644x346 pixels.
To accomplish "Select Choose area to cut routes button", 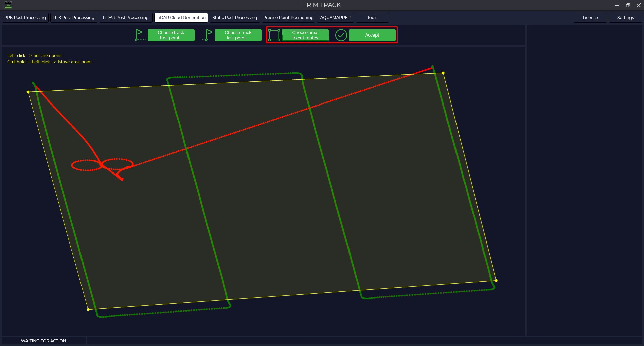I will point(305,35).
